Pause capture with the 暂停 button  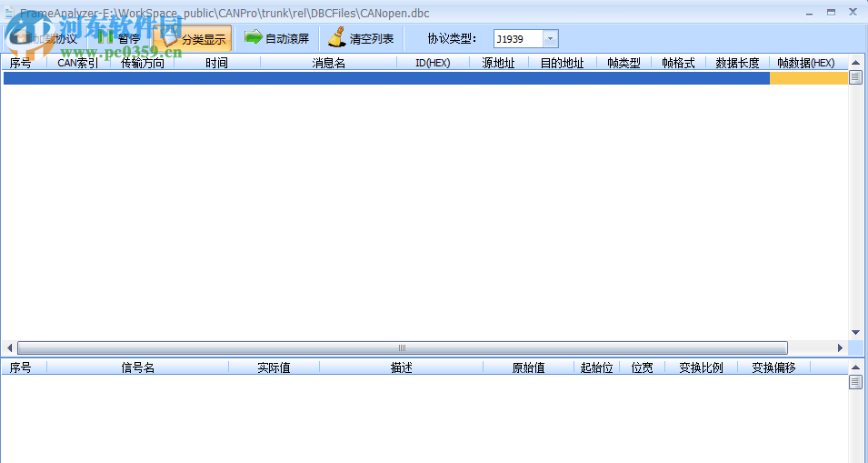click(x=119, y=39)
